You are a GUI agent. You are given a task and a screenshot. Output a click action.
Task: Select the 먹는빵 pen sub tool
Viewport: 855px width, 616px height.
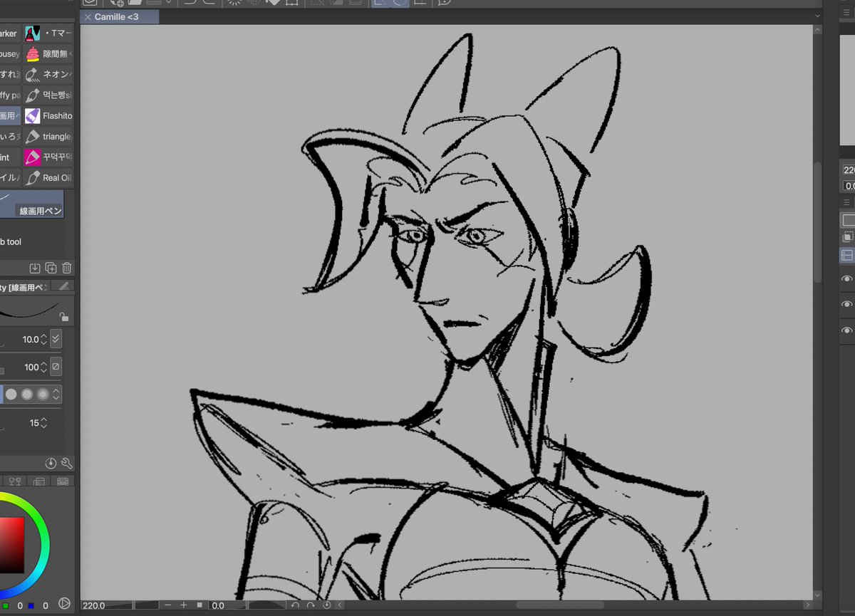pos(48,95)
